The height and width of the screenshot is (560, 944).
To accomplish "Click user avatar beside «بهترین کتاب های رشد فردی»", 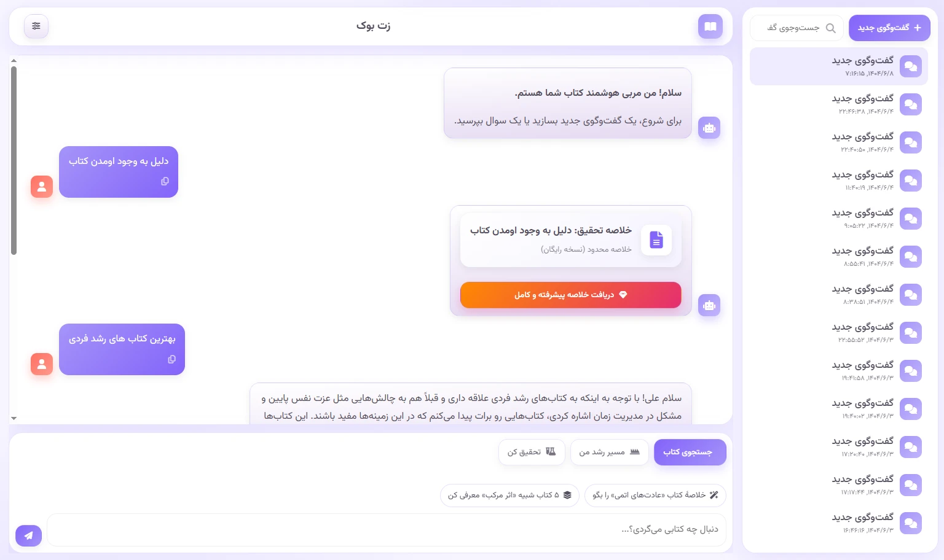I will coord(42,364).
